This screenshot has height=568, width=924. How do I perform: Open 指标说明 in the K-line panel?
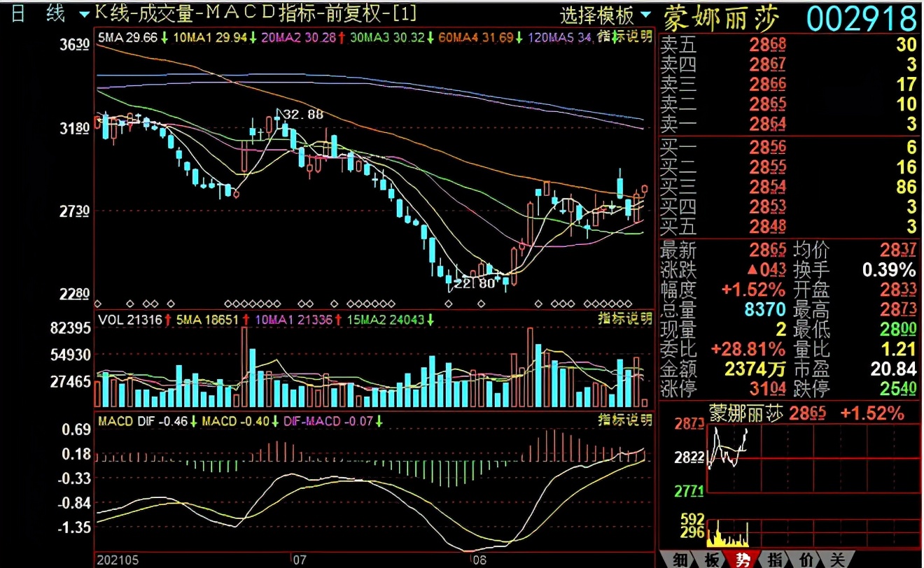click(625, 36)
